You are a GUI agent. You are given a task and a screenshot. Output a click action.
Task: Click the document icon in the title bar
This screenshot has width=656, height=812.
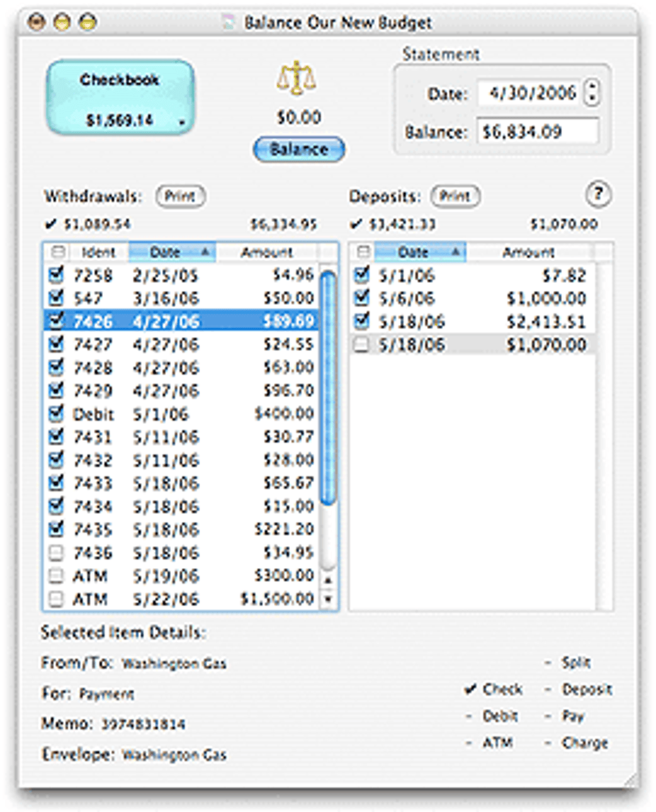228,23
